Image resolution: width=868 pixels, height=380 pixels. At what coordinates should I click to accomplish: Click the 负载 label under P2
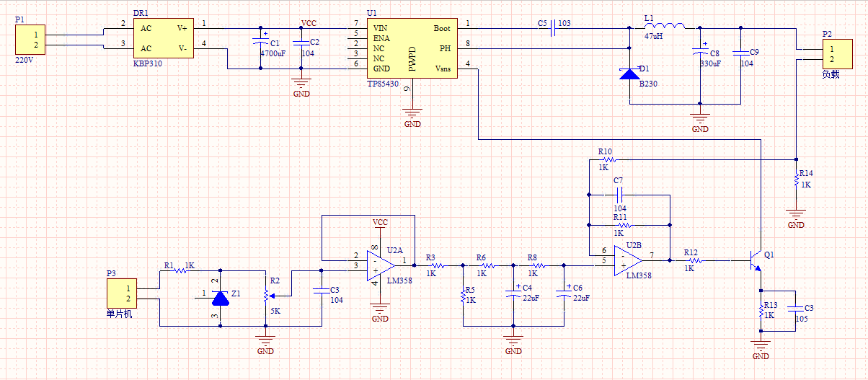tap(831, 74)
